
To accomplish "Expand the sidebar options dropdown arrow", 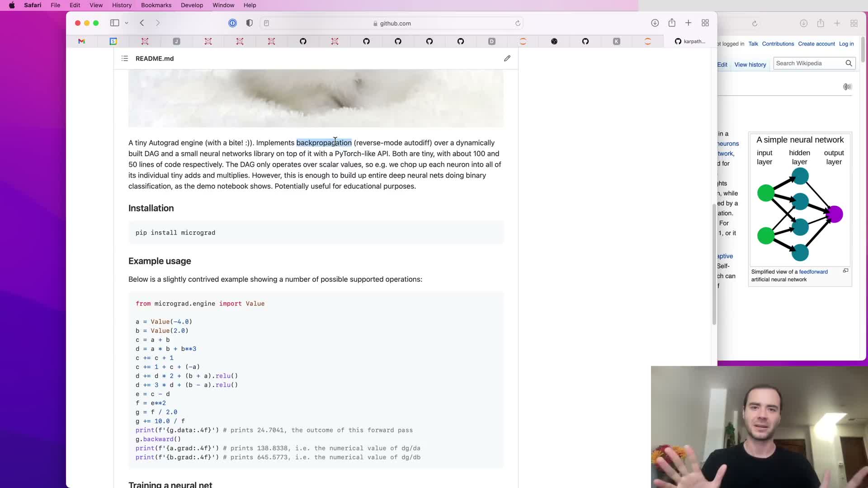I will pyautogui.click(x=127, y=23).
